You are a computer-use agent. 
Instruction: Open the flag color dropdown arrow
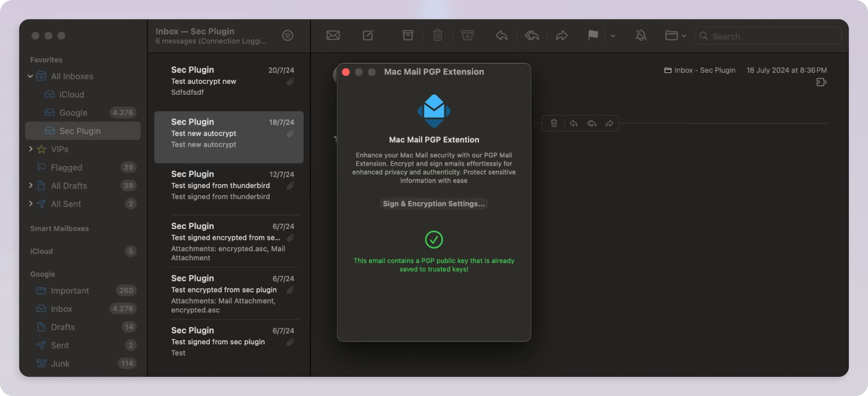[613, 36]
